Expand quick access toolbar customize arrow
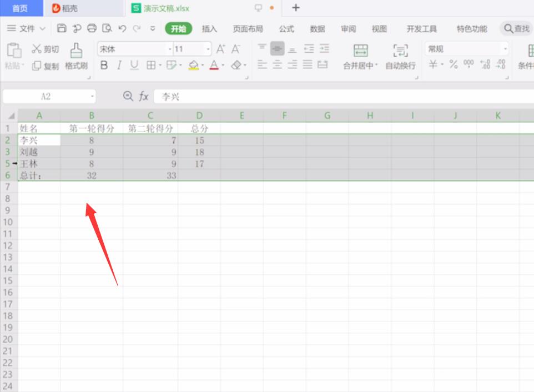 pos(153,29)
